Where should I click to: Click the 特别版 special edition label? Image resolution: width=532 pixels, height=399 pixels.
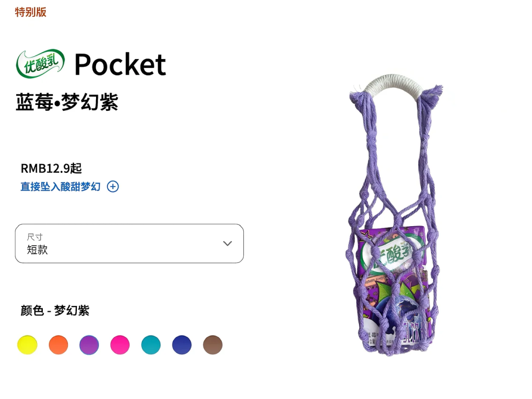(x=31, y=12)
